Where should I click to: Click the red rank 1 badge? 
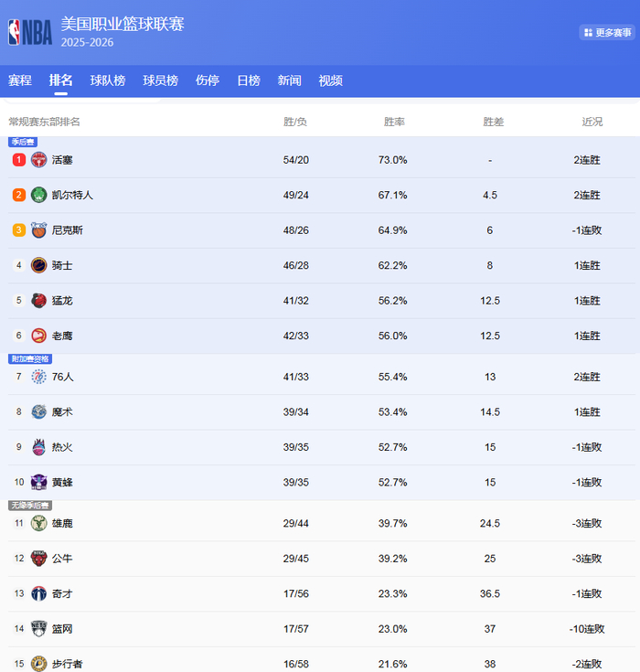(19, 160)
